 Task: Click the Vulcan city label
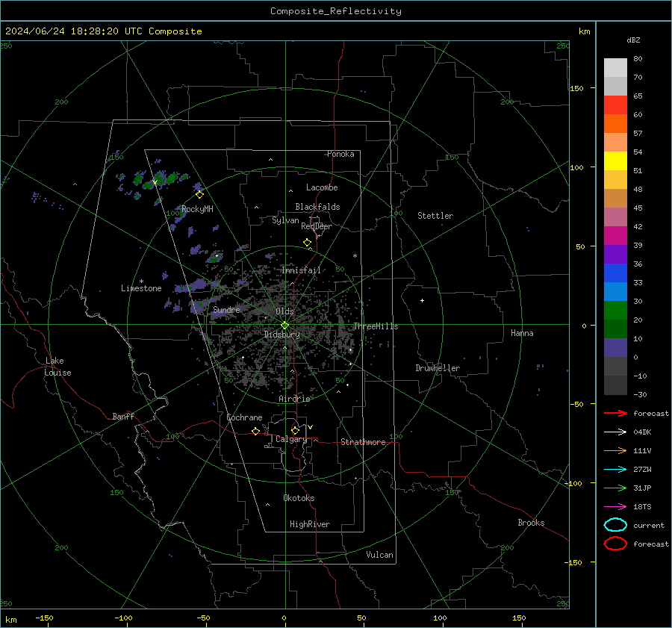click(x=379, y=555)
